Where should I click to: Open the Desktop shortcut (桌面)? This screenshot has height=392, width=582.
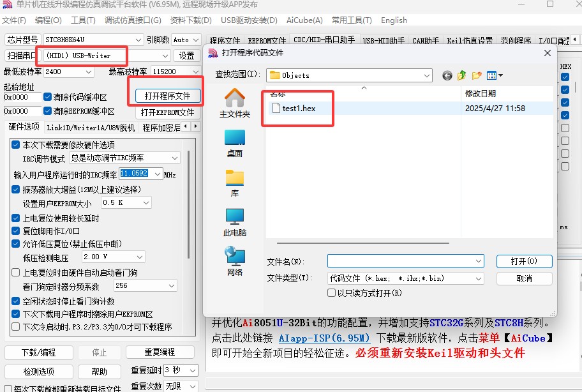235,143
